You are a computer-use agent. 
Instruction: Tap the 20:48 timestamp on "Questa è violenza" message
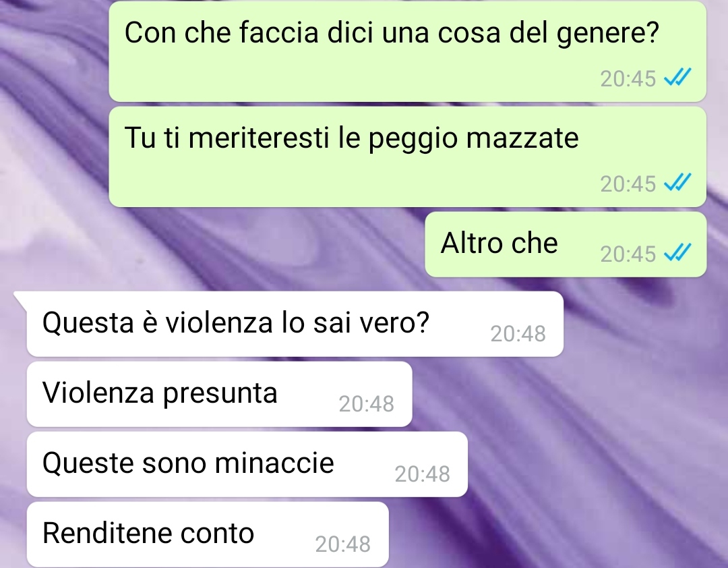518,333
